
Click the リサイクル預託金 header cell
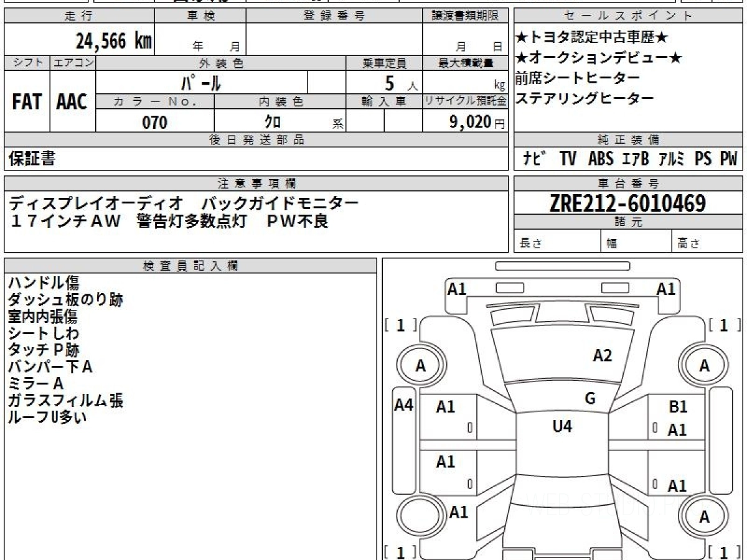(465, 101)
